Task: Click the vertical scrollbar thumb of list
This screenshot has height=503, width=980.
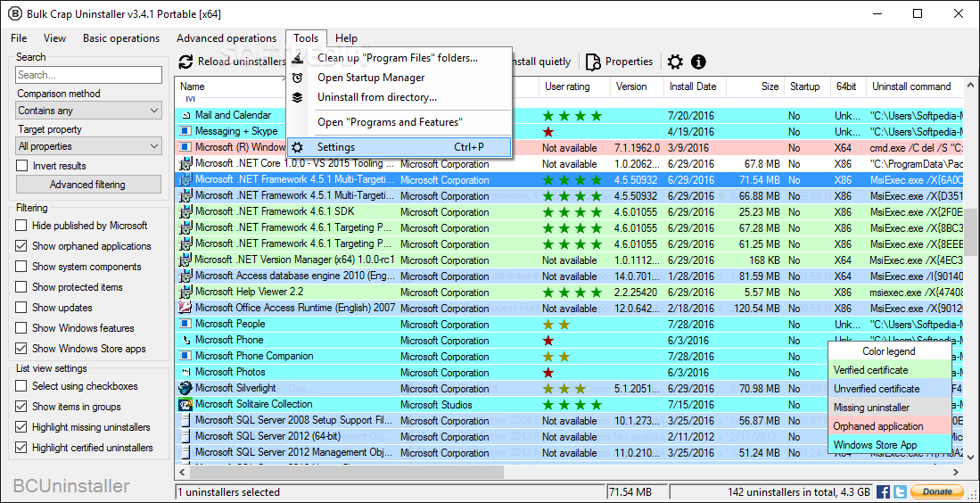Action: click(971, 232)
